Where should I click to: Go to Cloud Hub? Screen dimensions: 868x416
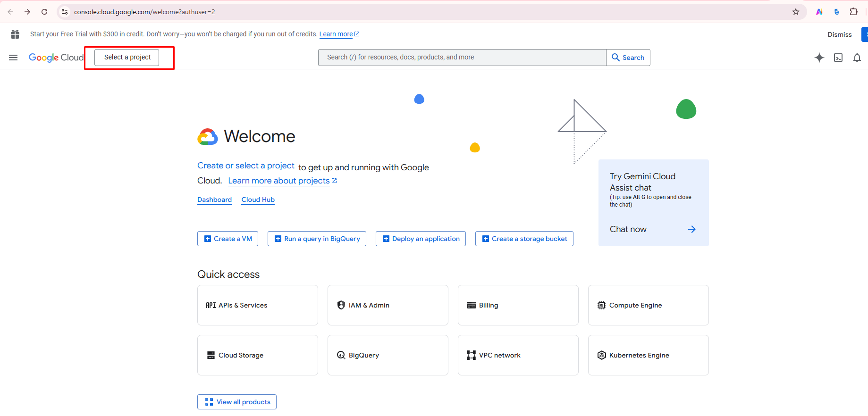tap(258, 200)
